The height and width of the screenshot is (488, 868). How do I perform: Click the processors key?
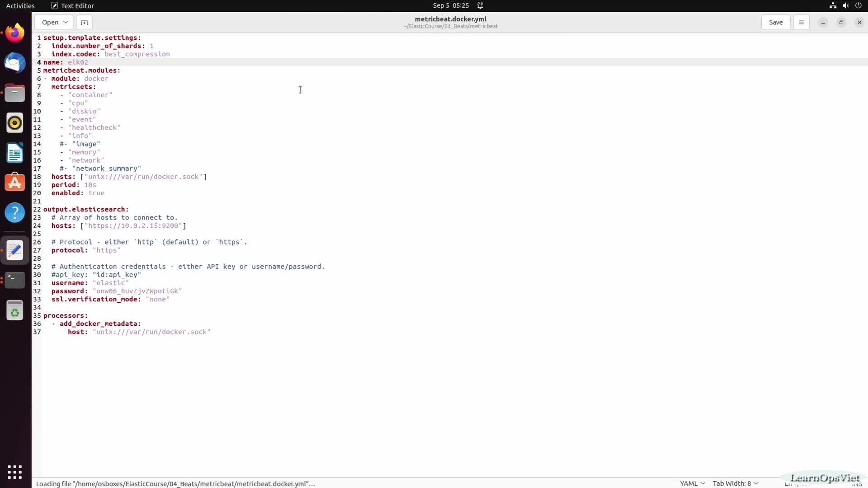pos(66,315)
